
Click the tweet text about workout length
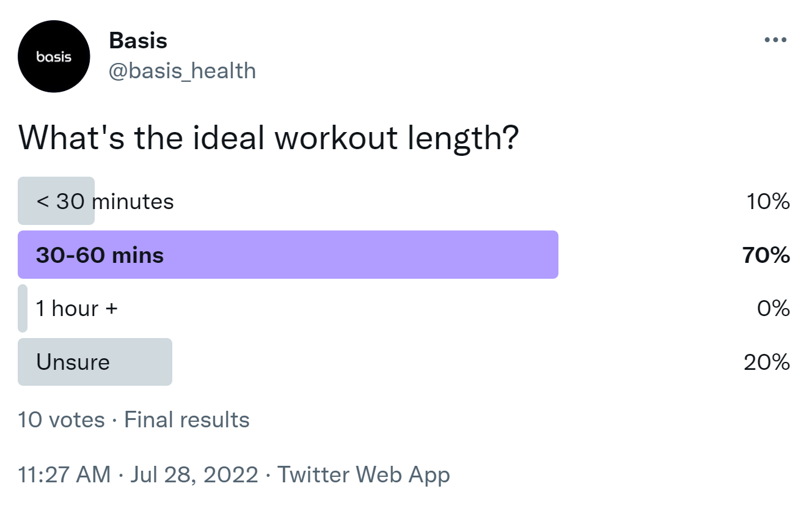click(x=269, y=139)
